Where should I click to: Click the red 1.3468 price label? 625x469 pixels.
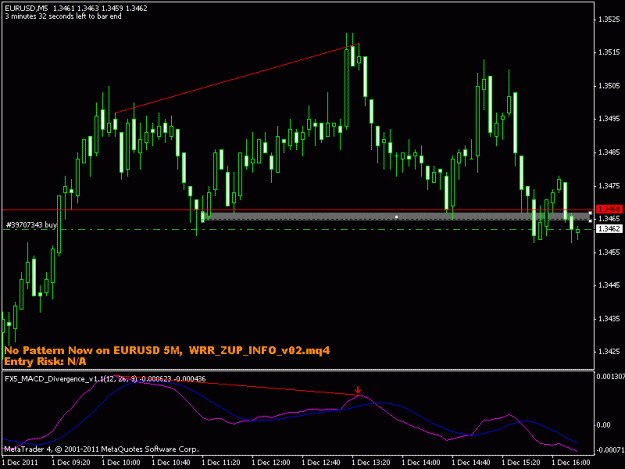click(x=609, y=209)
